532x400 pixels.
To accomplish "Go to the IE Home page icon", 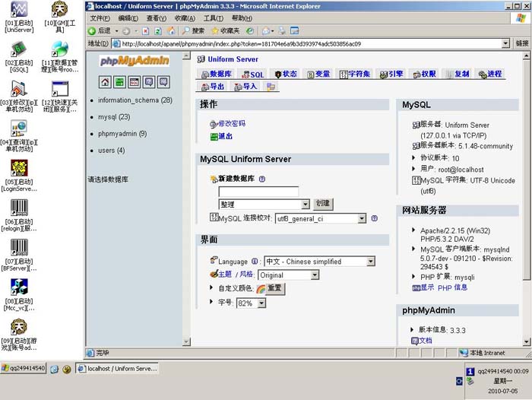I will point(171,31).
